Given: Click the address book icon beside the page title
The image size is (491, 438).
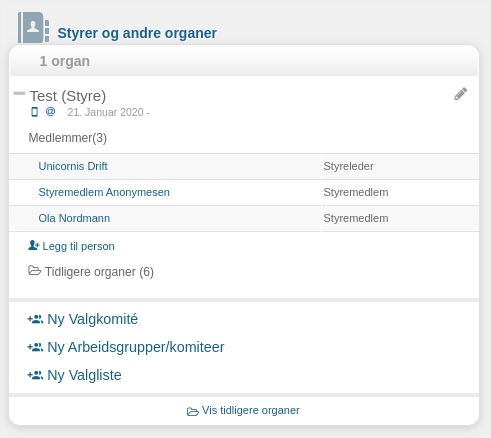Looking at the screenshot, I should pyautogui.click(x=33, y=28).
